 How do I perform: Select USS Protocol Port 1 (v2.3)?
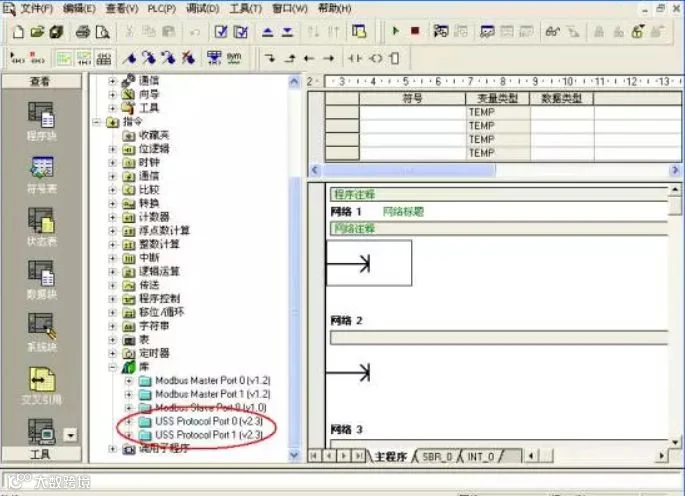pos(209,435)
